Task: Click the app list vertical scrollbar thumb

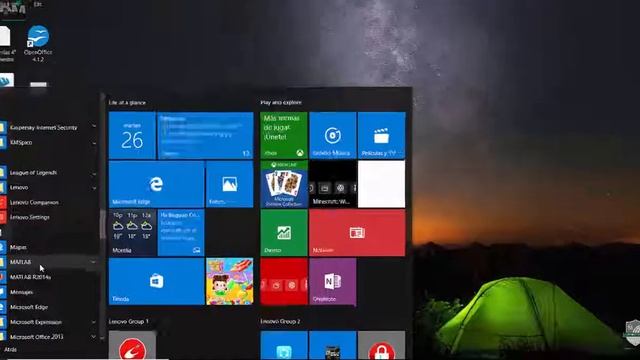Action: click(102, 224)
